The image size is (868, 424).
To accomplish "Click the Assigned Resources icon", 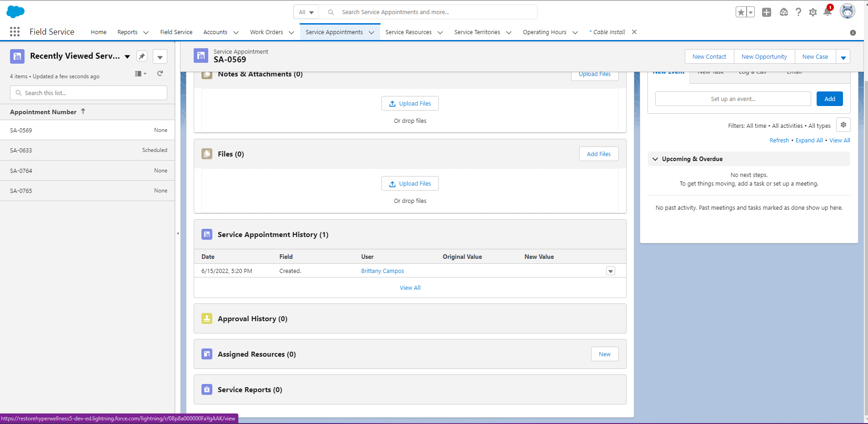I will click(x=207, y=354).
